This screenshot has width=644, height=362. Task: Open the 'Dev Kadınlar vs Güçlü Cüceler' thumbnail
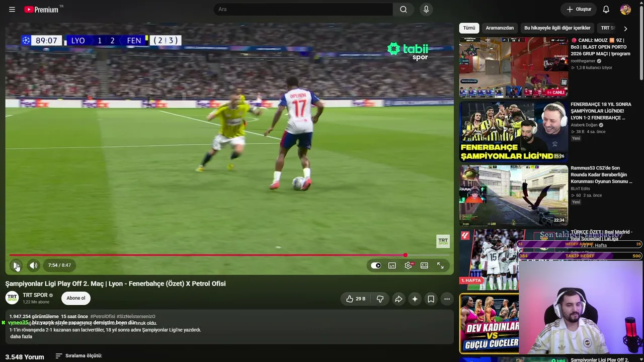489,323
